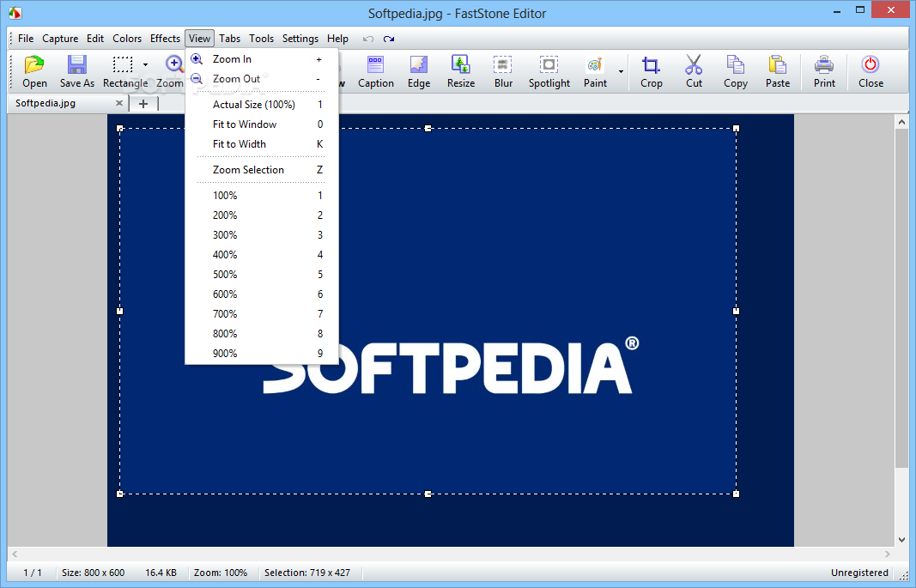
Task: Open the Rectangle tool dropdown arrow
Action: click(x=145, y=65)
